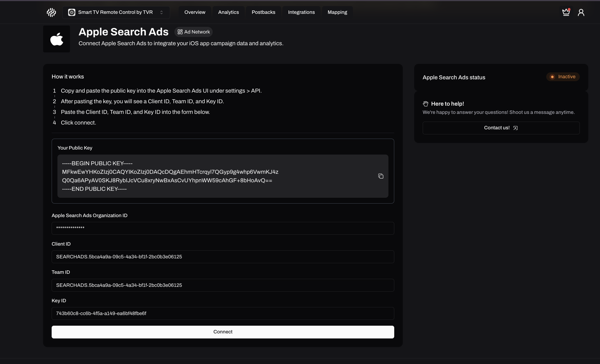Open the crown upgrade icon

tap(566, 12)
